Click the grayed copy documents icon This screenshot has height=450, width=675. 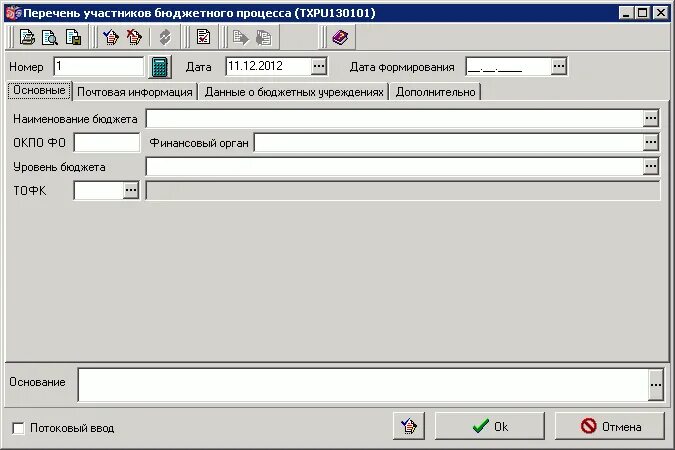263,37
